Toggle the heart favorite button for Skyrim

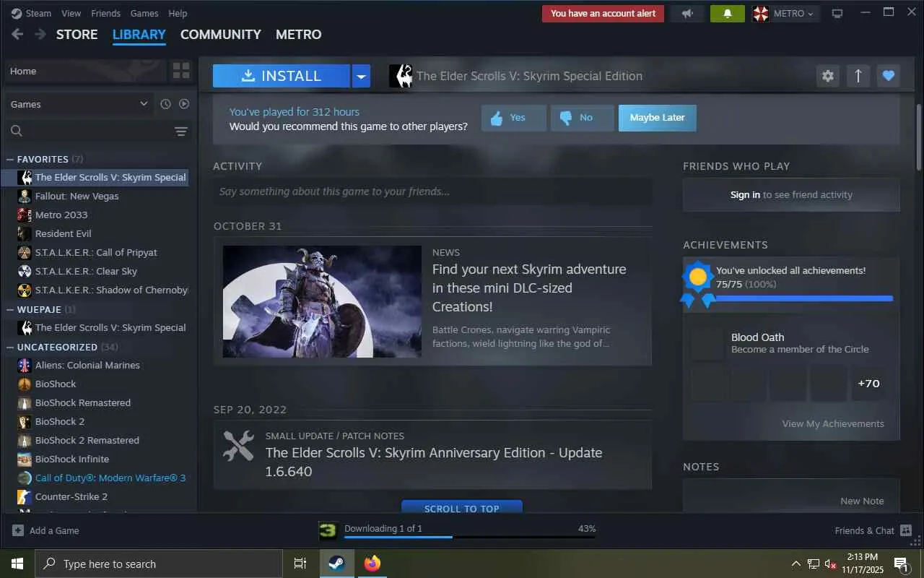(889, 76)
